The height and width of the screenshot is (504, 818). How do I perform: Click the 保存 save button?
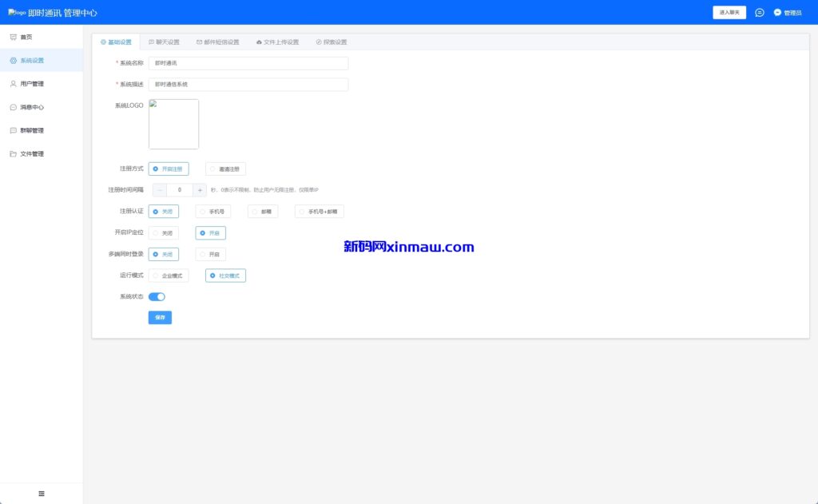tap(160, 317)
